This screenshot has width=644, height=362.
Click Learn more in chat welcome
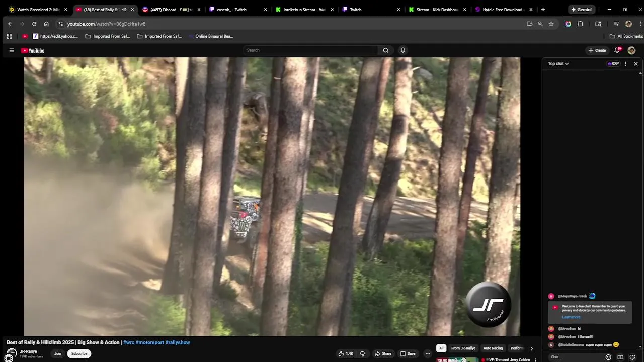coord(571,317)
